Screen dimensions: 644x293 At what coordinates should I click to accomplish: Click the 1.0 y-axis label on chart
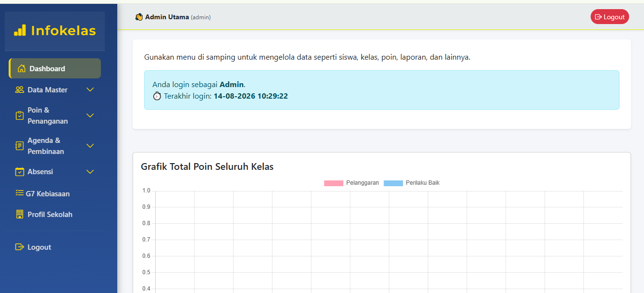[x=146, y=191]
